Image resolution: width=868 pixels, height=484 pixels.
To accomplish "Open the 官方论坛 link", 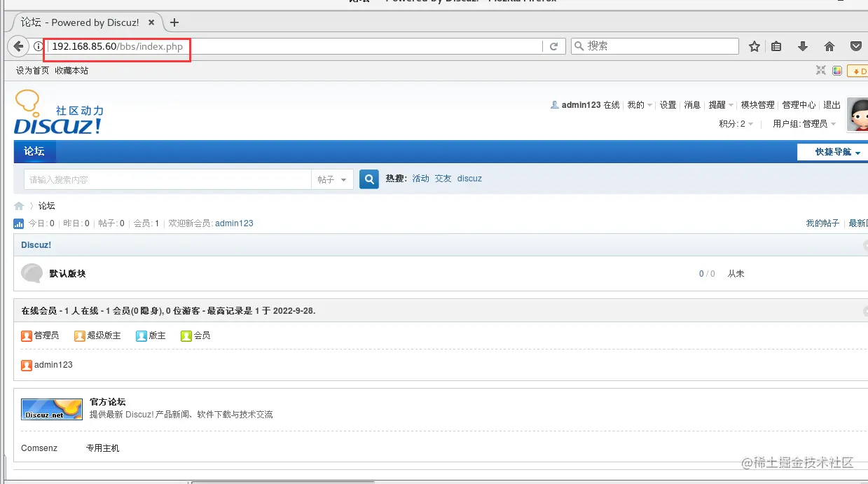I will click(107, 401).
